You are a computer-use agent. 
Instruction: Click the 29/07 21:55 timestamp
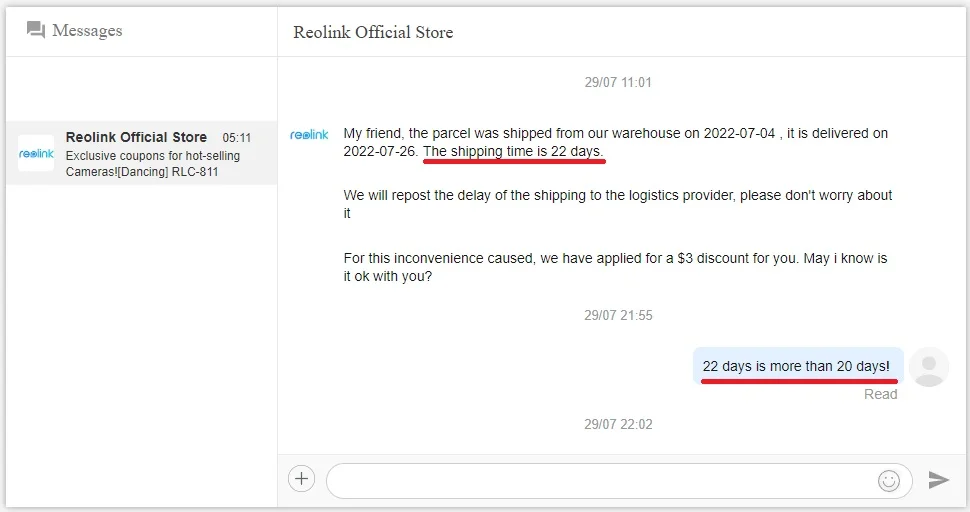coord(618,315)
